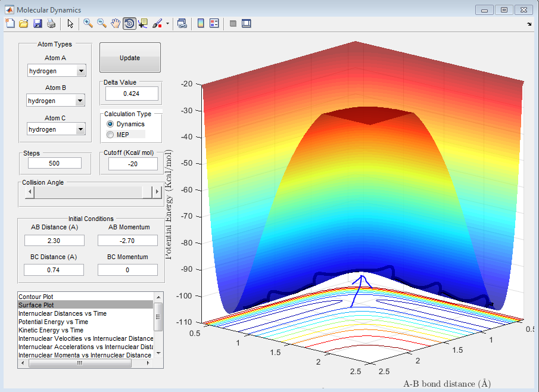
Task: Click the Print Figure icon
Action: pos(51,24)
